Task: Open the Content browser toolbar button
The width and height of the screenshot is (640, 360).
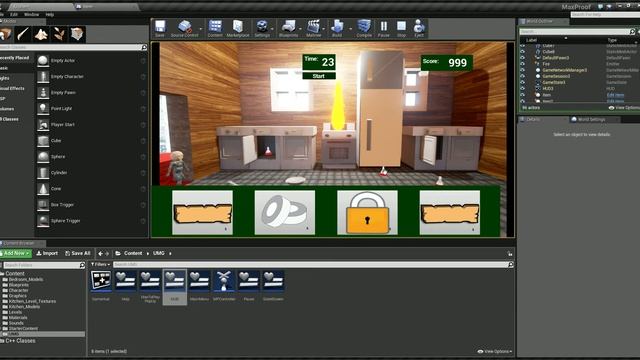Action: click(215, 29)
